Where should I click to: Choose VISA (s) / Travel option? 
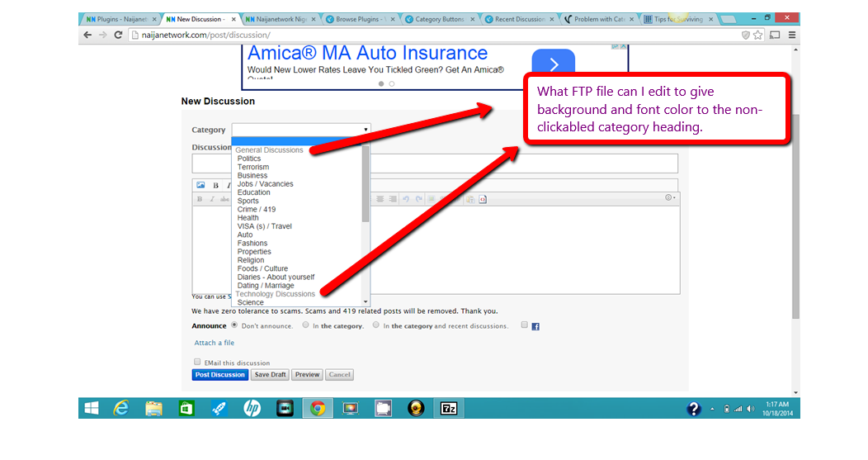(265, 226)
